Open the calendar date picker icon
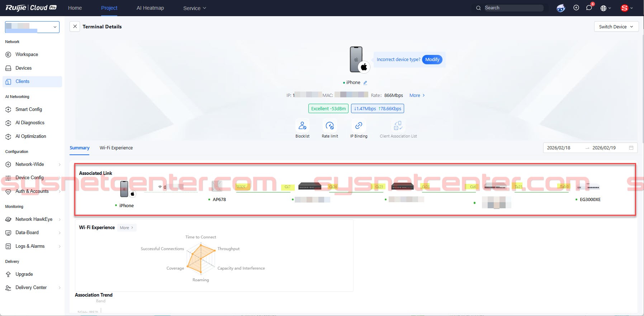644x316 pixels. coord(631,148)
